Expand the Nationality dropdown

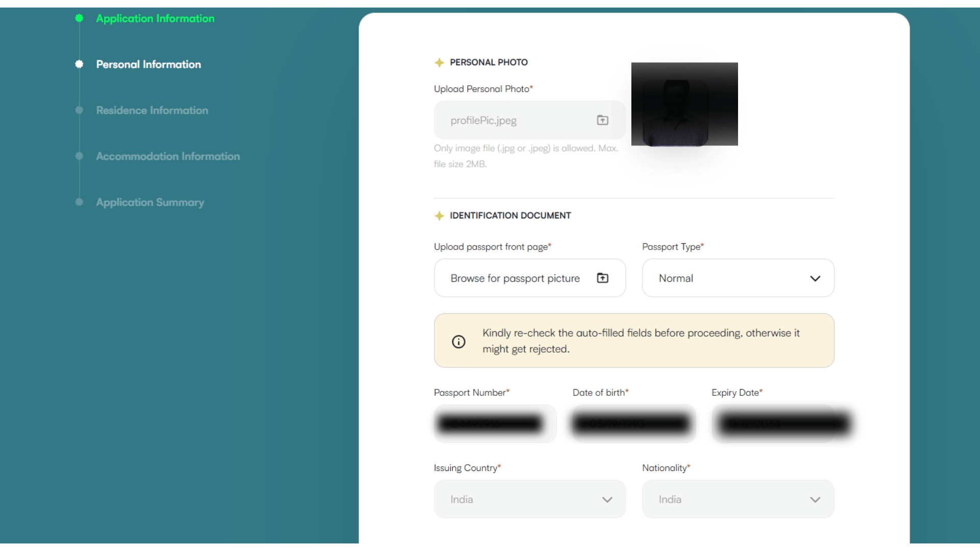point(738,499)
